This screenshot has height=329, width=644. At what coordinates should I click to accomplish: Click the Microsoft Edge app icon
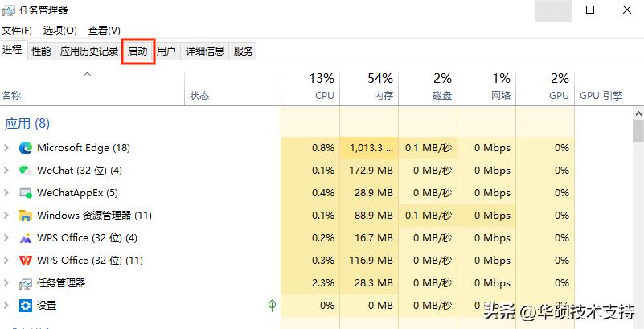tap(25, 148)
